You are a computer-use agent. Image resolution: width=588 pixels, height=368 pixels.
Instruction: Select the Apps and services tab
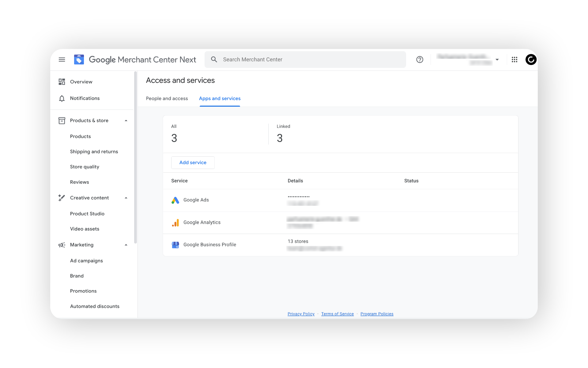point(220,98)
